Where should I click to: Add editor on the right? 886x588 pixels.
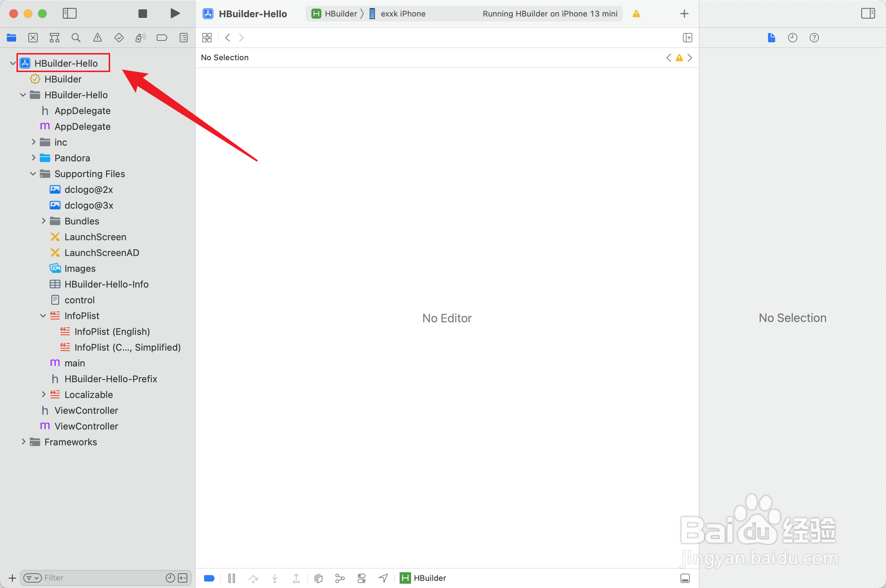click(687, 38)
